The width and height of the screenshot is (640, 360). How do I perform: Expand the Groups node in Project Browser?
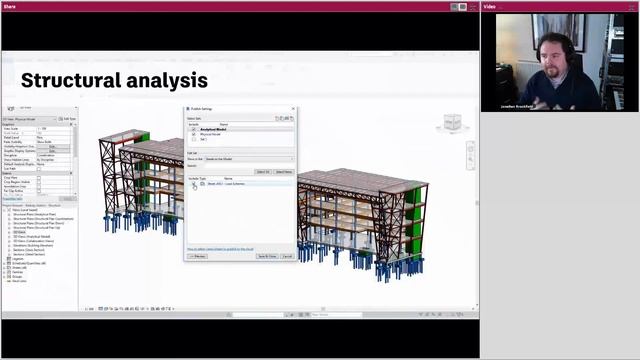point(5,277)
